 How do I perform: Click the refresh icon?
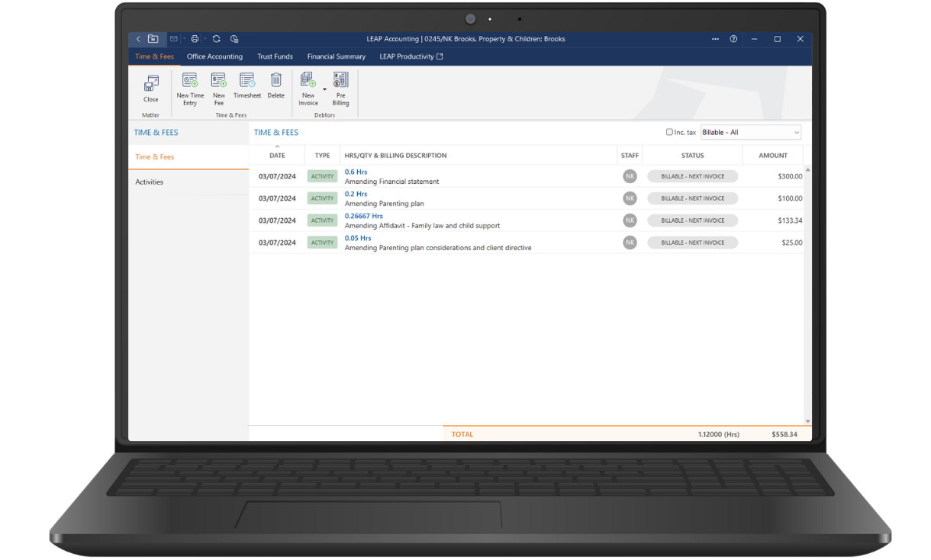[217, 39]
